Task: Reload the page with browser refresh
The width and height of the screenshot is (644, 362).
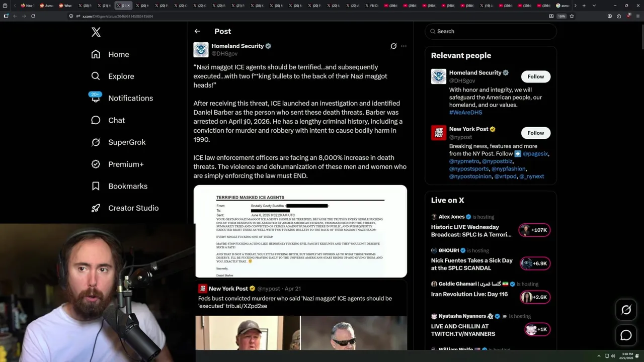Action: (33, 16)
